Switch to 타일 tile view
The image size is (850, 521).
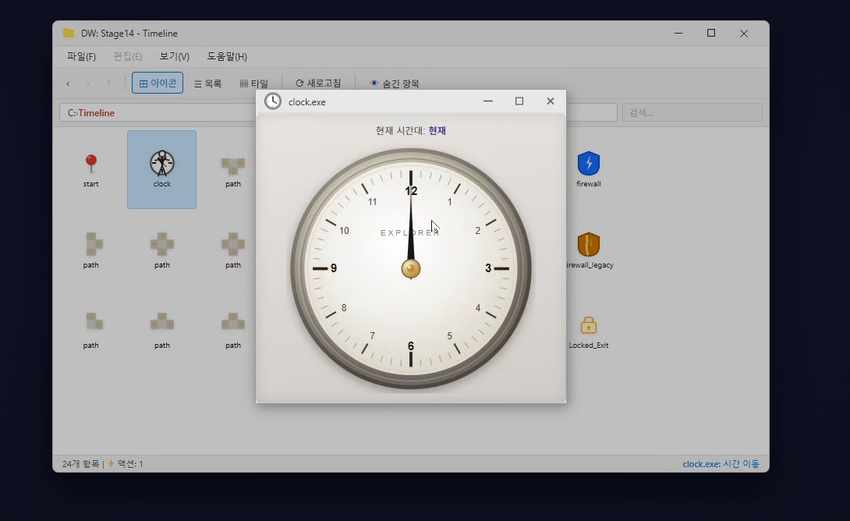pyautogui.click(x=254, y=83)
